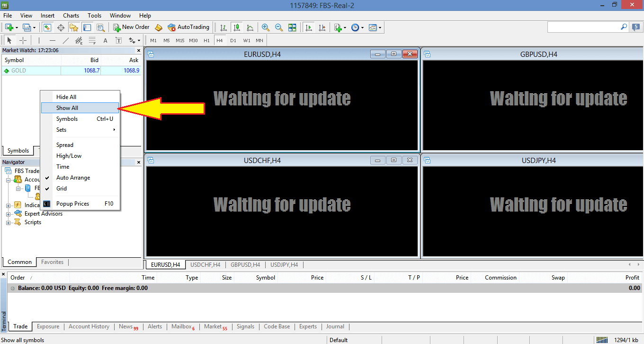644x344 pixels.
Task: Close the Market Watch panel
Action: pos(139,50)
